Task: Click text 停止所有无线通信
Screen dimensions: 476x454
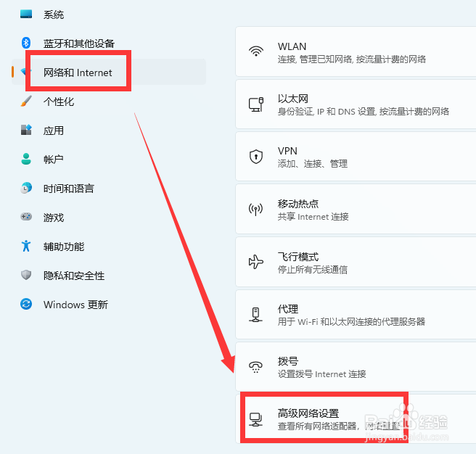Action: [x=312, y=270]
